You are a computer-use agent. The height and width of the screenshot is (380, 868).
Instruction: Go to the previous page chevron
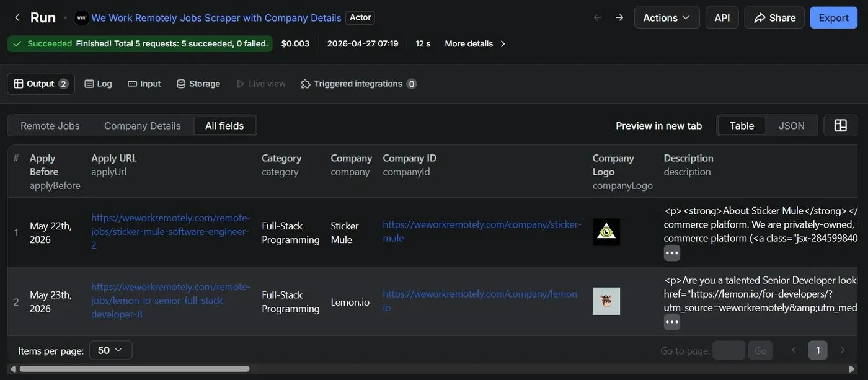click(x=794, y=350)
